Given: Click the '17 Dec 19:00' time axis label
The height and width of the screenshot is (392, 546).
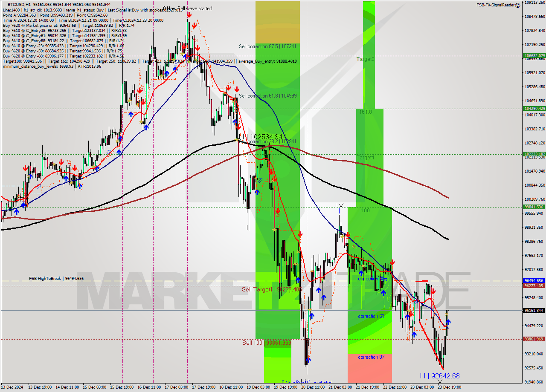Looking at the screenshot, I should 204,388.
